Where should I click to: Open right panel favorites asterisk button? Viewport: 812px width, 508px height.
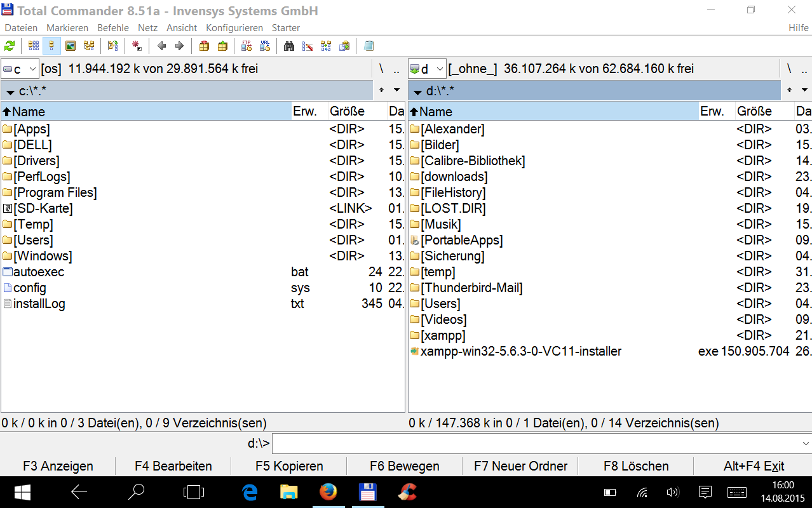pos(788,90)
